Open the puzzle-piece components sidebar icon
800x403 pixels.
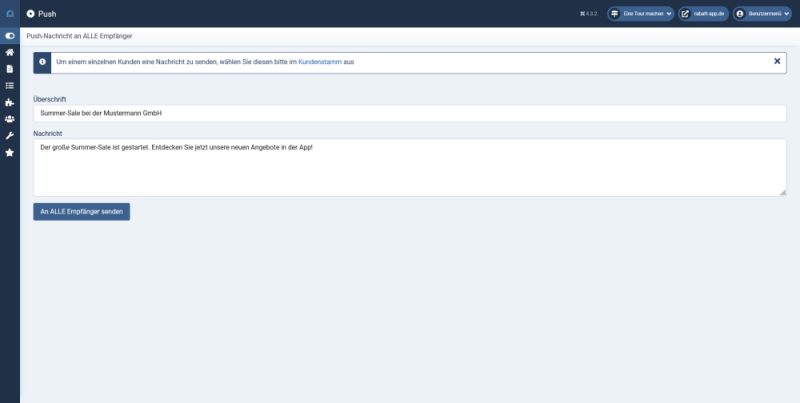tap(9, 102)
